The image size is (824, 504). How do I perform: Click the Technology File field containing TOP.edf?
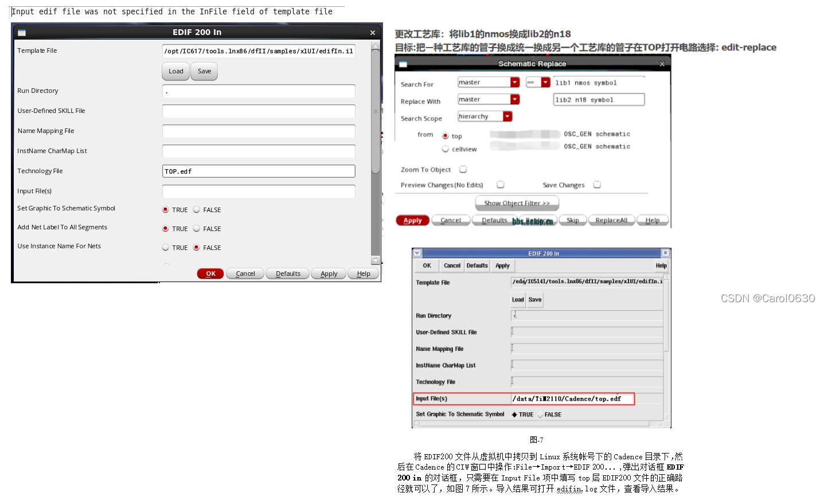pyautogui.click(x=259, y=171)
